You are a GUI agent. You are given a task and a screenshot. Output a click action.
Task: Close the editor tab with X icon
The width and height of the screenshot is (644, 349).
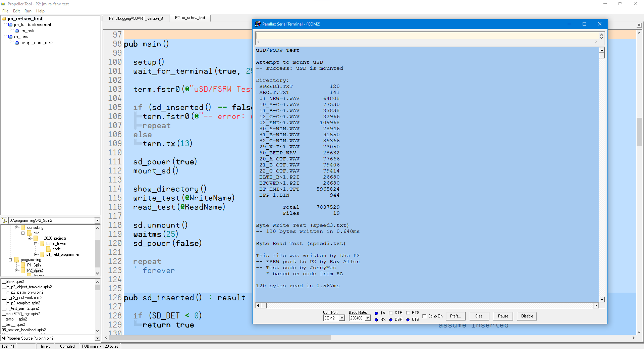point(639,25)
